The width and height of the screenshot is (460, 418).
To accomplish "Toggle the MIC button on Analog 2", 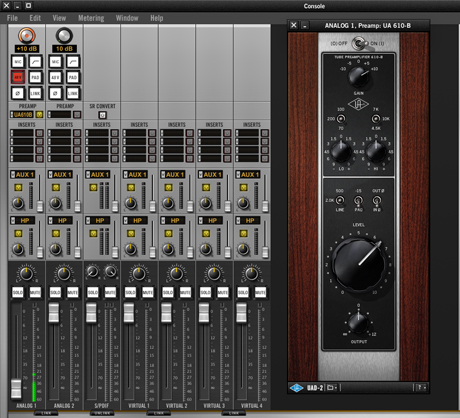I will pos(55,62).
